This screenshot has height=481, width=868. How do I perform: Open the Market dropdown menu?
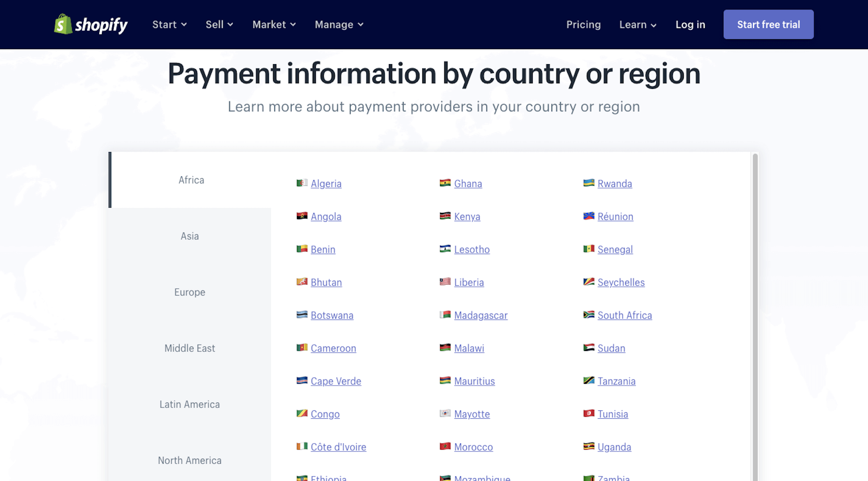pyautogui.click(x=274, y=24)
